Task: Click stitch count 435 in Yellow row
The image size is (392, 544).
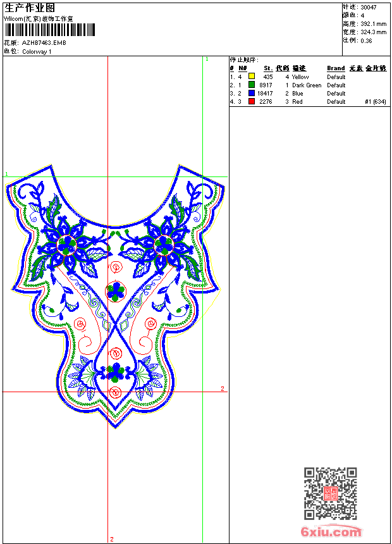Action: point(268,77)
